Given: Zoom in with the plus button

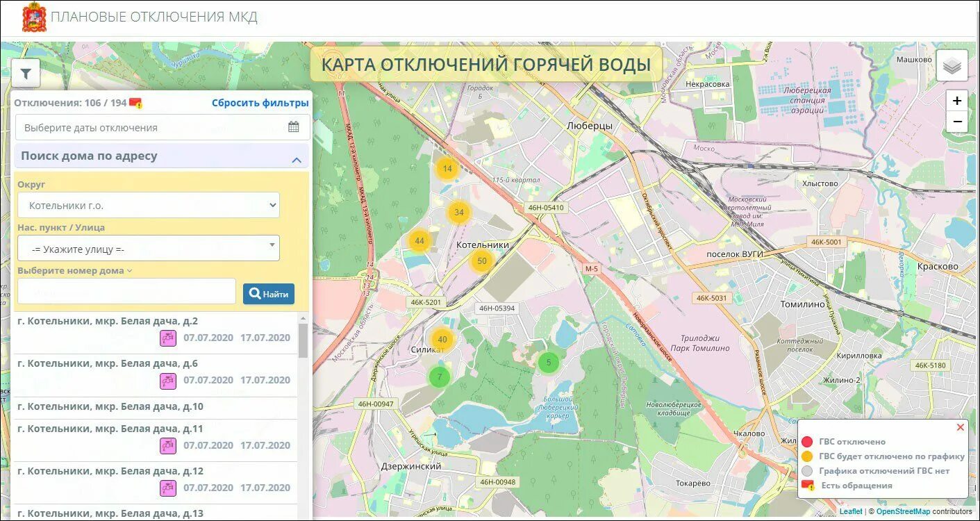Looking at the screenshot, I should tap(957, 101).
